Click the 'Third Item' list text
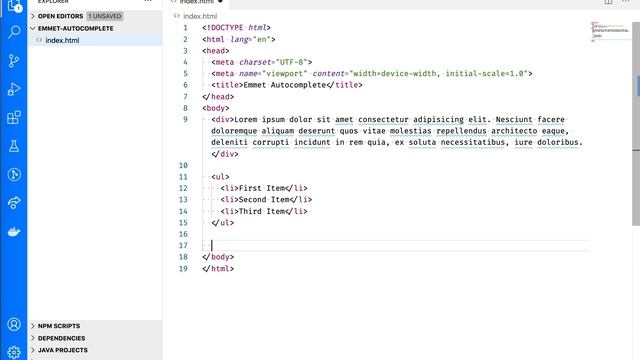Screen dimensions: 640x360 click(262, 211)
